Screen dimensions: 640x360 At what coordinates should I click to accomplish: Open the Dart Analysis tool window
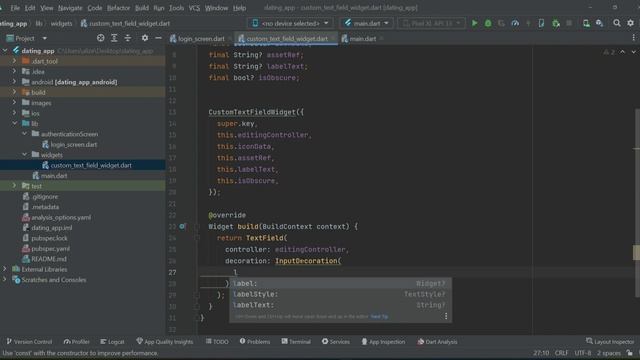click(437, 342)
